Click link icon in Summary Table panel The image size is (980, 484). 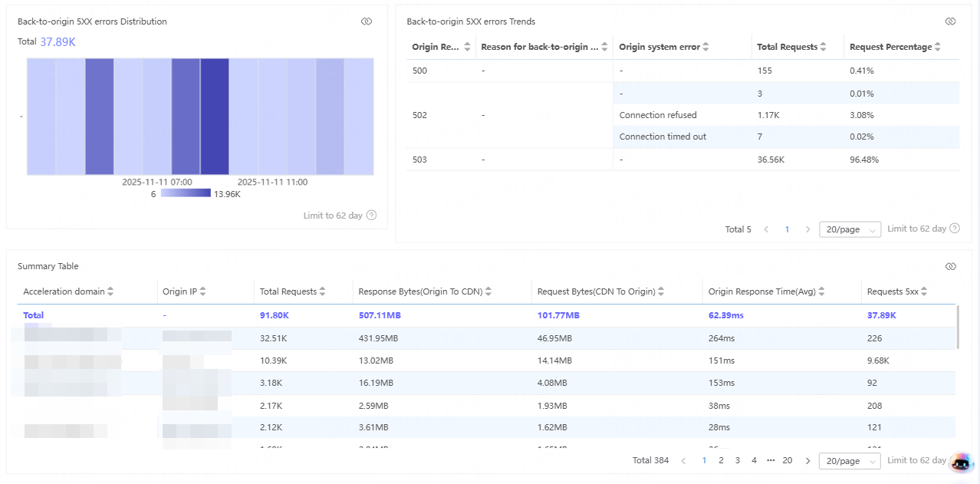950,266
